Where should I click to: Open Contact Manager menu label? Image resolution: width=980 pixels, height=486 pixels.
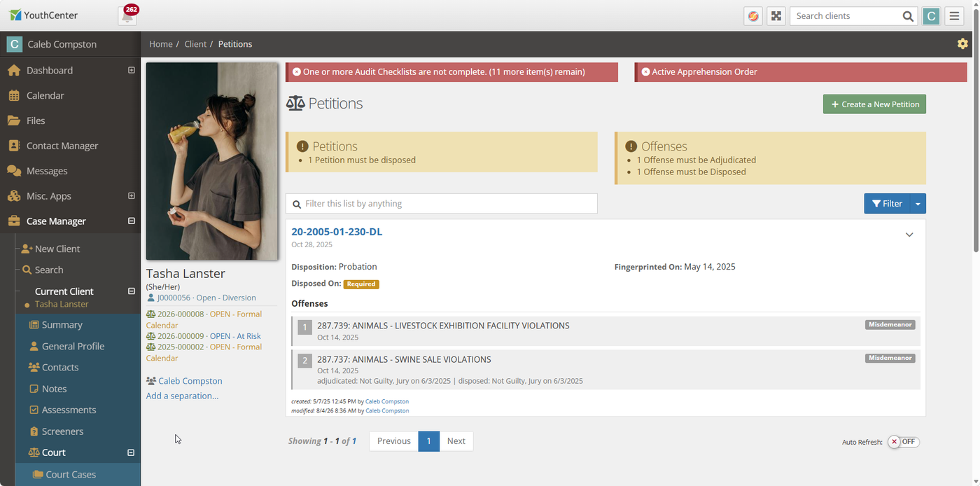tap(62, 146)
